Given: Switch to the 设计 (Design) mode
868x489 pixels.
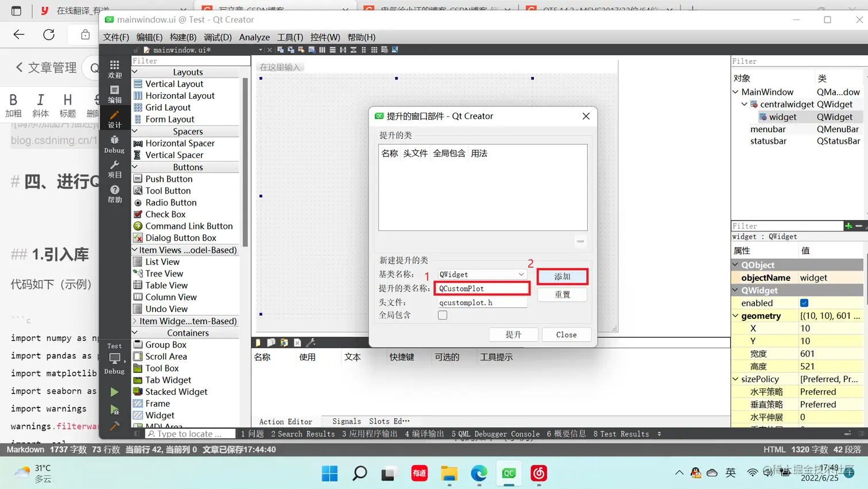Looking at the screenshot, I should [115, 119].
